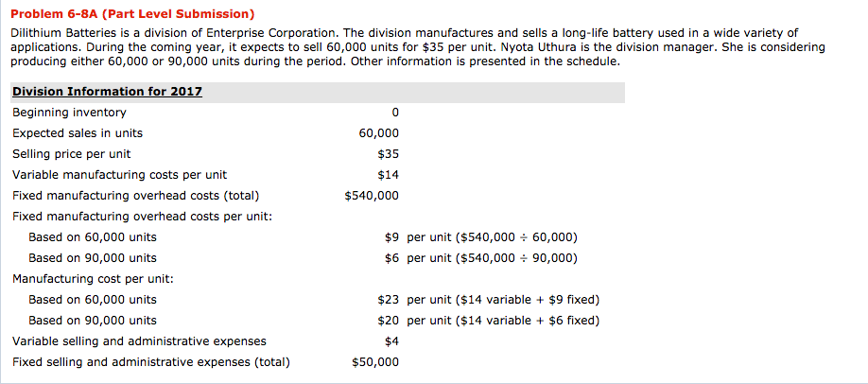Click the "Division Information for 2017" table header
Image resolution: width=868 pixels, height=384 pixels.
(107, 92)
